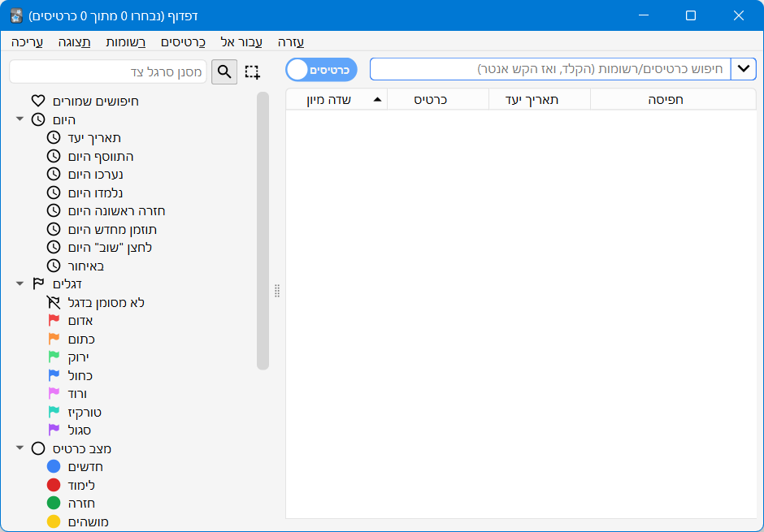The width and height of the screenshot is (764, 532).
Task: Select the לא מסומן בדגל text row
Action: click(x=106, y=302)
